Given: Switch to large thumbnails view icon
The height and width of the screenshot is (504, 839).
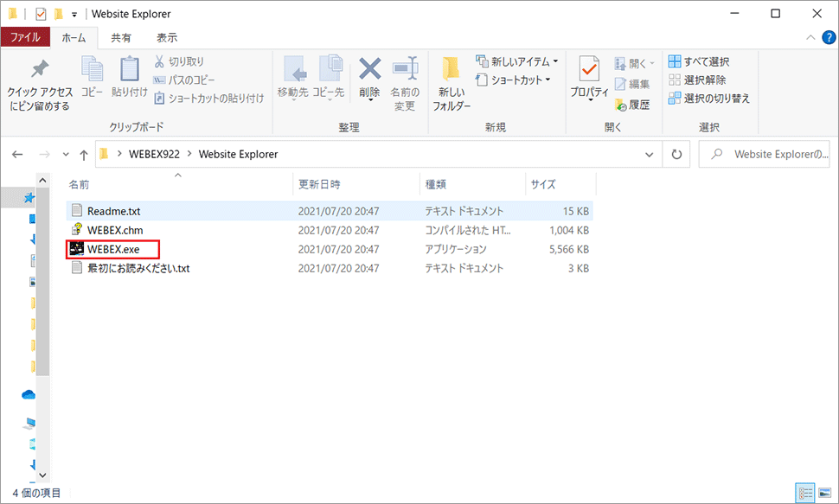Looking at the screenshot, I should point(824,492).
